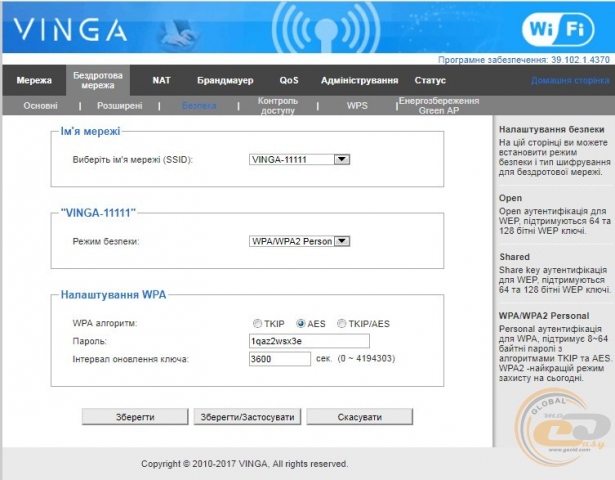Click the WPA/WPA2 Personal help heading
The height and width of the screenshot is (480, 615).
[544, 316]
